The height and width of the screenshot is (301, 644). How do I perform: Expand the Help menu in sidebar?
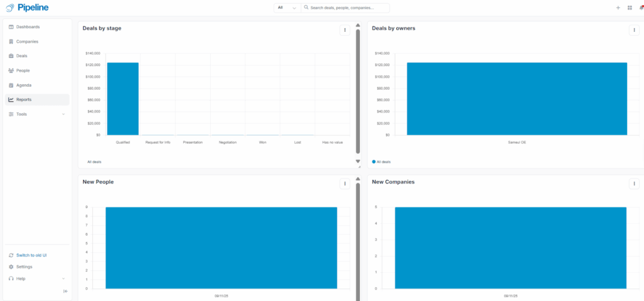[x=36, y=278]
